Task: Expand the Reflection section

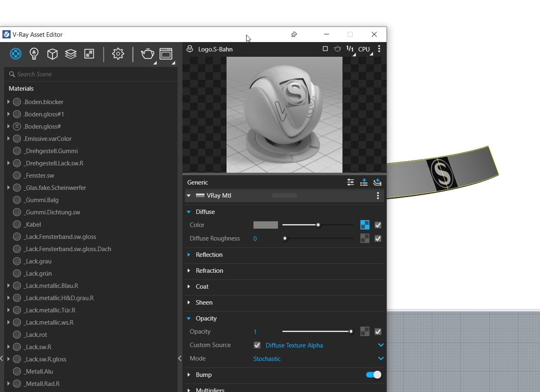Action: point(189,254)
